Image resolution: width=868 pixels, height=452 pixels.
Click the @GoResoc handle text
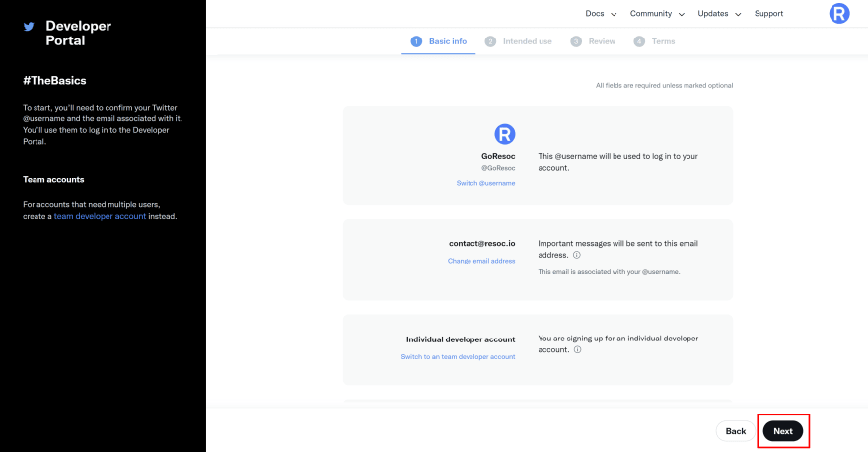498,168
